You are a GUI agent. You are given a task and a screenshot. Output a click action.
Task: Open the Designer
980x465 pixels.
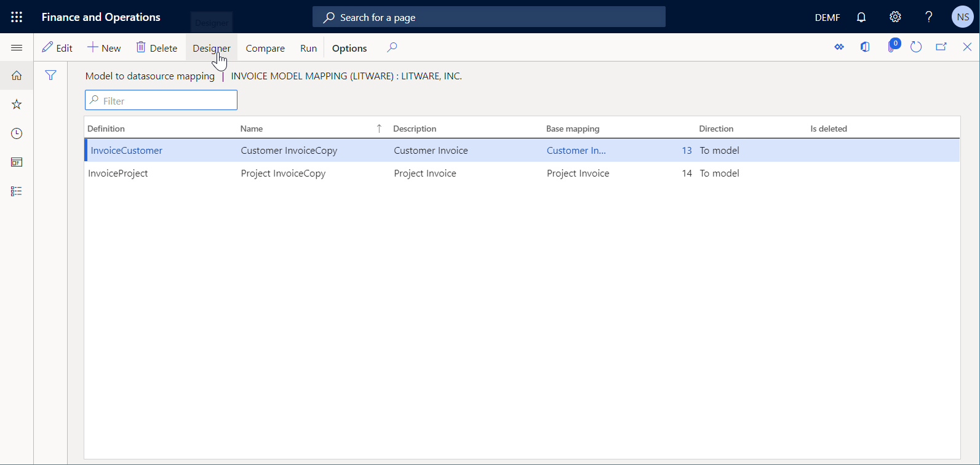pyautogui.click(x=212, y=48)
